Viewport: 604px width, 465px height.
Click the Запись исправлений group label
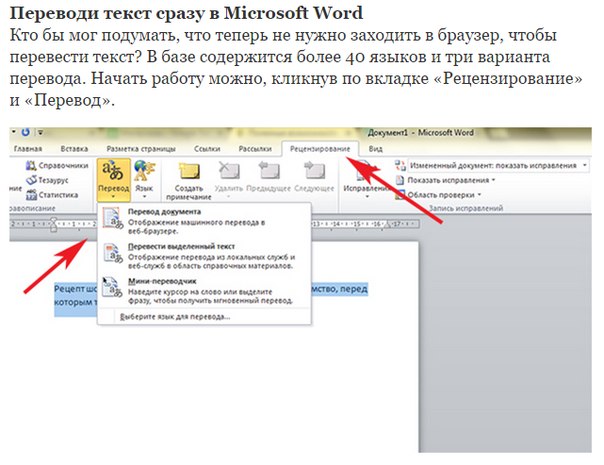point(466,208)
